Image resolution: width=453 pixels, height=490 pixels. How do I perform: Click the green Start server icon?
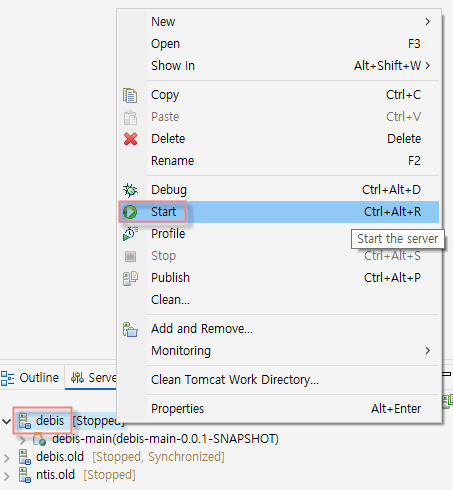[130, 212]
